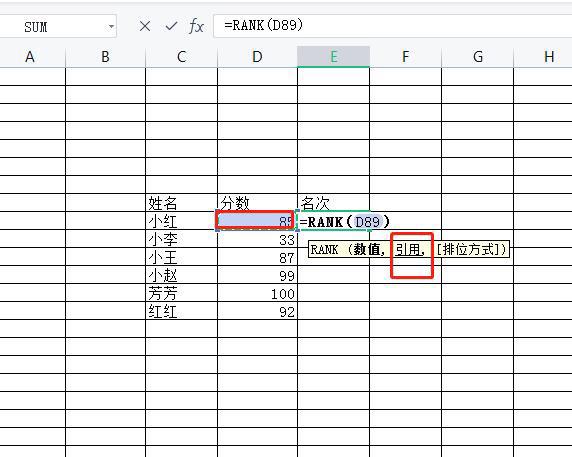The width and height of the screenshot is (572, 457).
Task: Click the cell containing 小赵
Action: click(181, 275)
